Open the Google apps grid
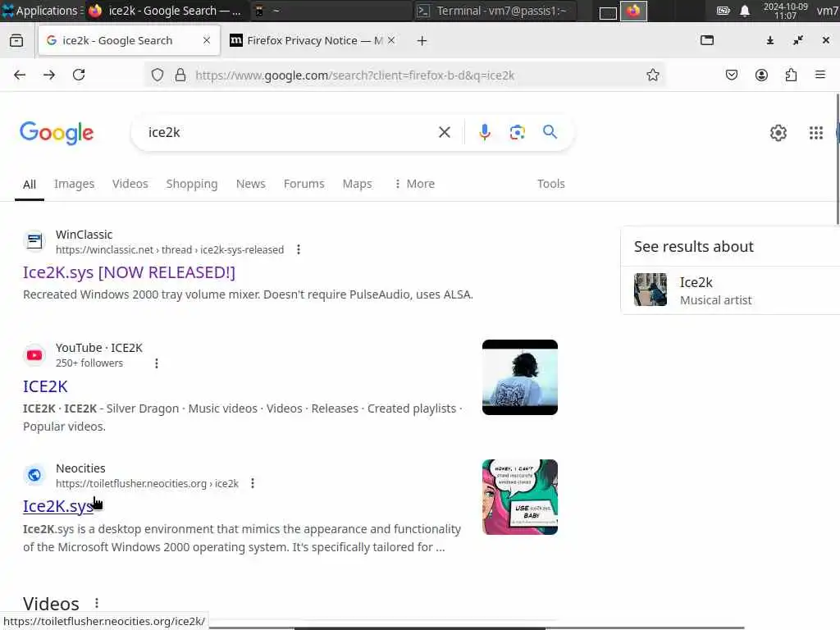Viewport: 840px width, 630px height. click(x=816, y=133)
